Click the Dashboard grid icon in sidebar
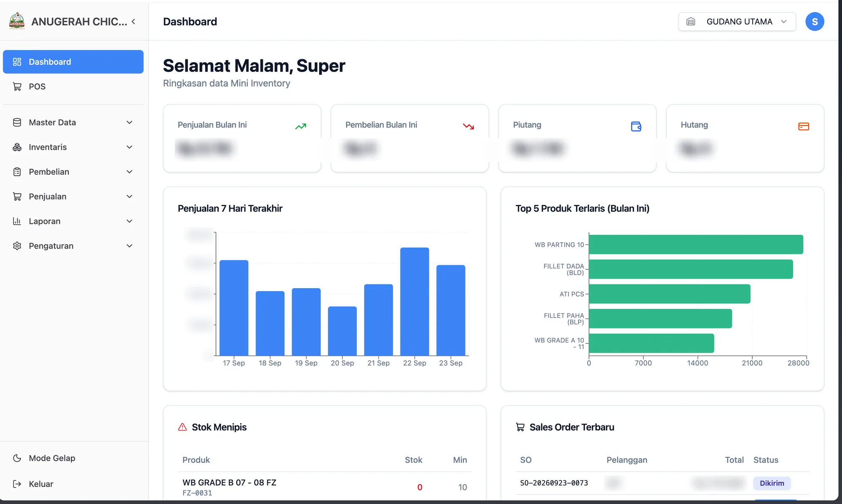Image resolution: width=842 pixels, height=504 pixels. [17, 62]
